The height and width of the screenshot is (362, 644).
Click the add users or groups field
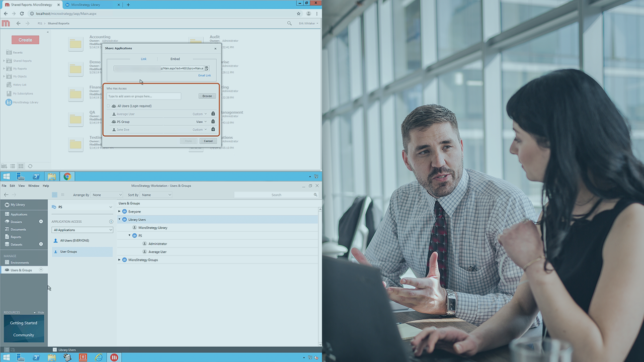point(143,96)
